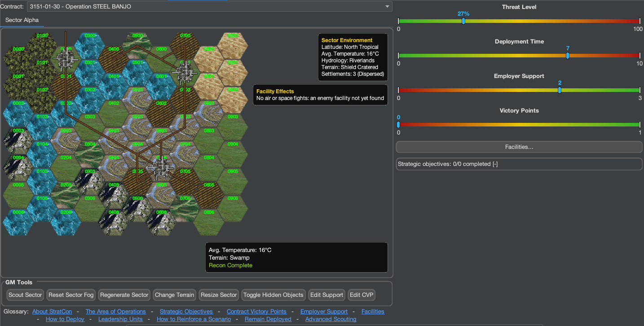Click Reset Sector Fog
This screenshot has width=644, height=326.
(71, 295)
